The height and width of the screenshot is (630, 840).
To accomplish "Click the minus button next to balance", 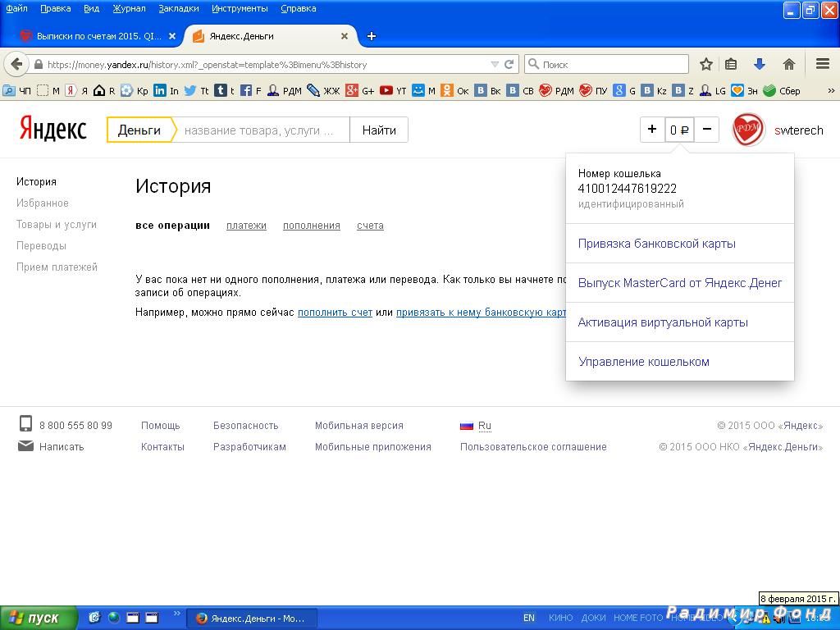I will click(707, 129).
